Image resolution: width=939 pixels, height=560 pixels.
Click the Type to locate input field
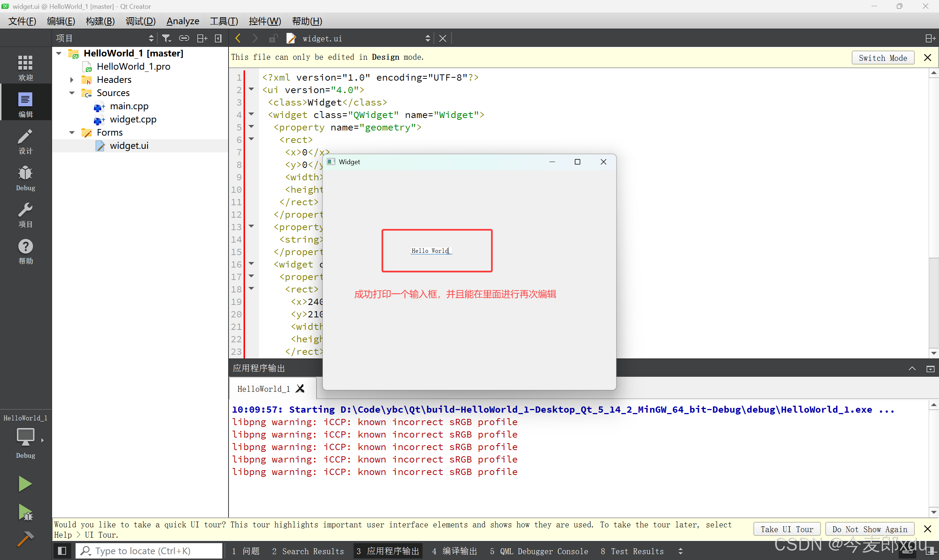coord(149,551)
